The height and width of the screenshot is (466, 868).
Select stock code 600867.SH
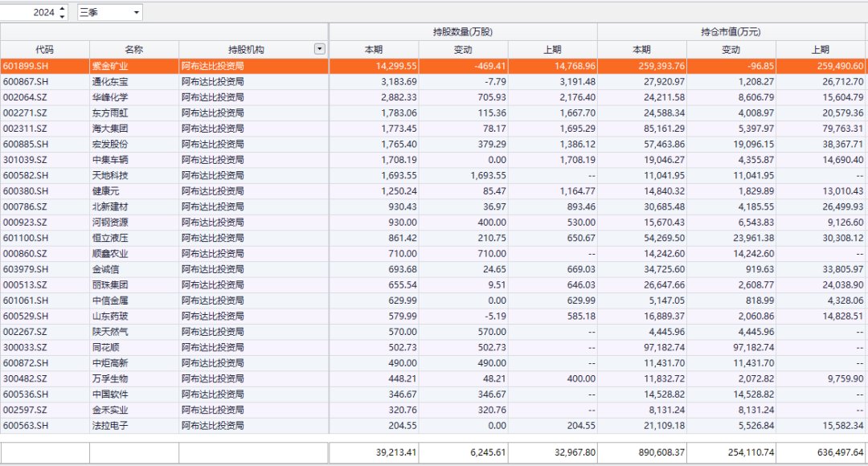26,81
